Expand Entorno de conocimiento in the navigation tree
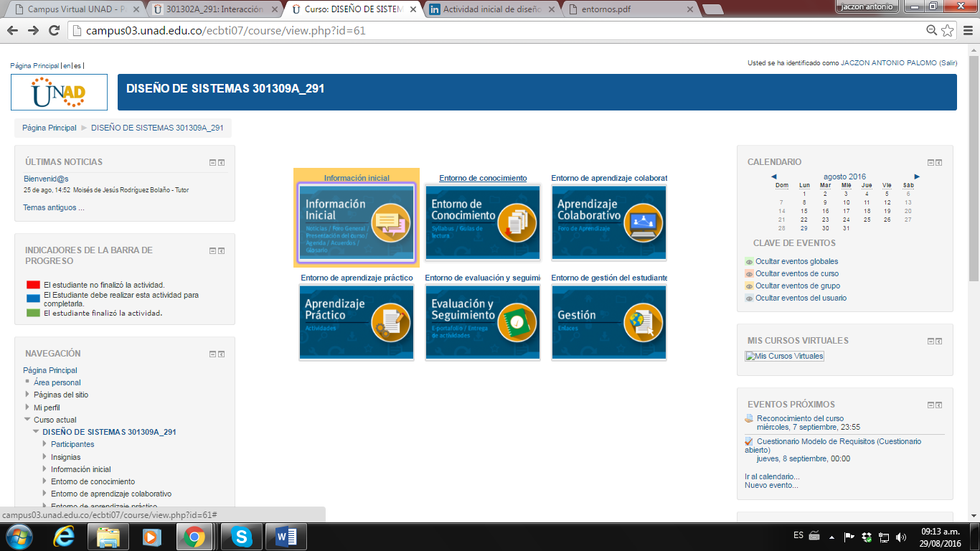Screen dimensions: 980x551 click(x=45, y=482)
